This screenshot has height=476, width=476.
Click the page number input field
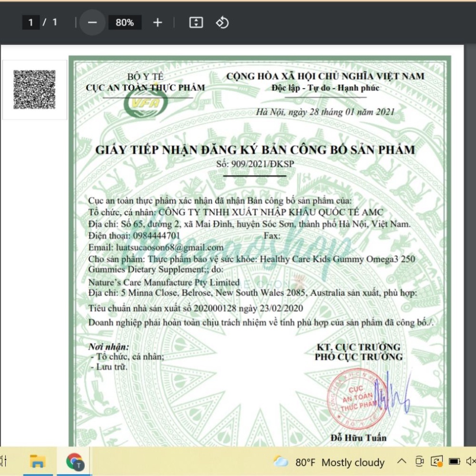coord(31,23)
